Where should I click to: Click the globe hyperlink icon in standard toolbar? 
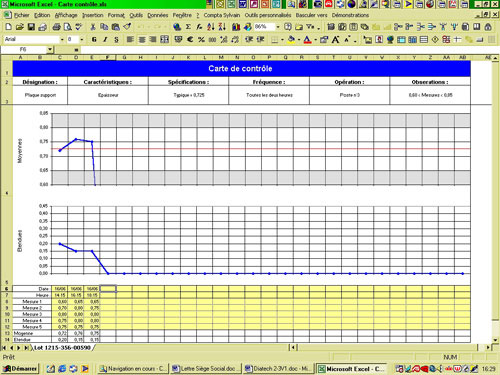click(177, 27)
